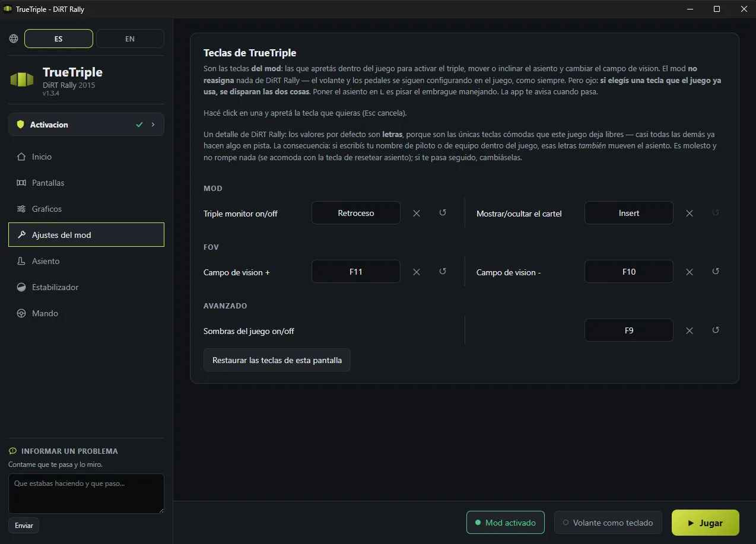Click the TrueTriple logo in the sidebar
This screenshot has width=756, height=544.
pos(22,79)
